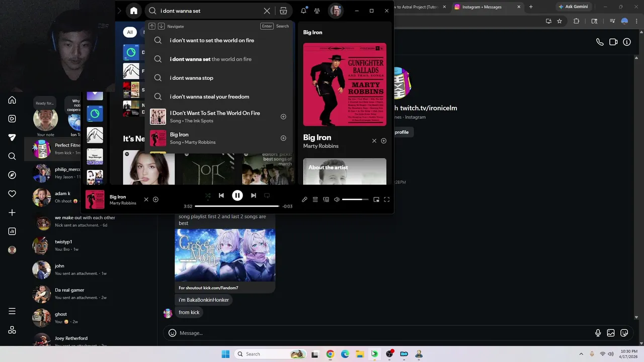Add song from Now Playing panel plus icon
644x362 pixels.
tap(383, 141)
